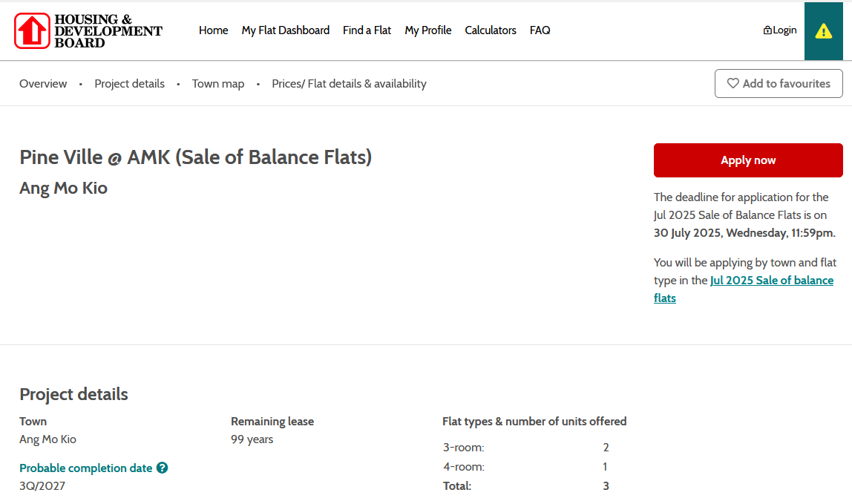Screen dimensions: 852x504
Task: Jump to the Project details section
Action: click(x=129, y=84)
